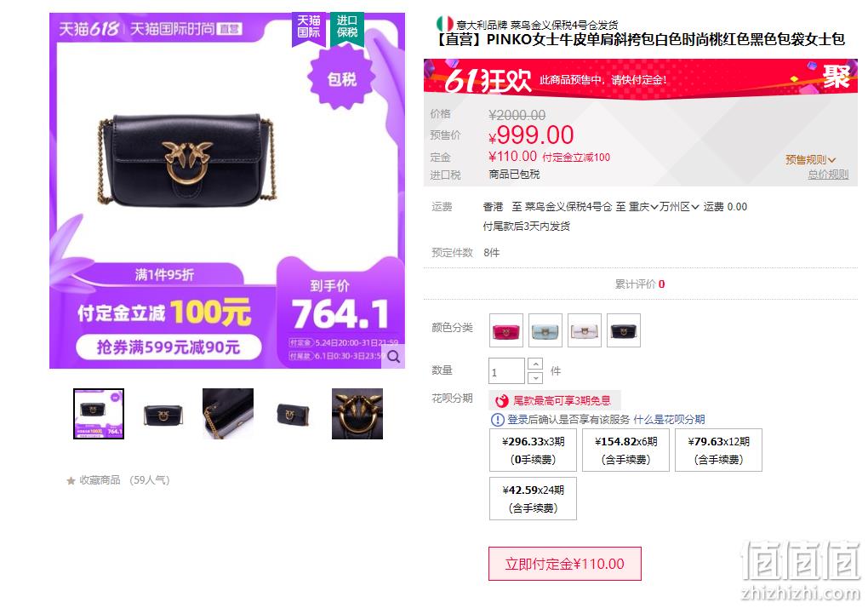
Task: Select the ¥154.82x6期 installment plan
Action: pos(625,450)
